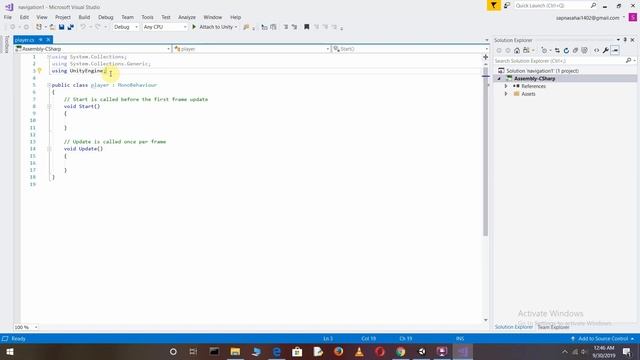Pin the player.cs tab
This screenshot has width=640, height=360.
coord(41,40)
